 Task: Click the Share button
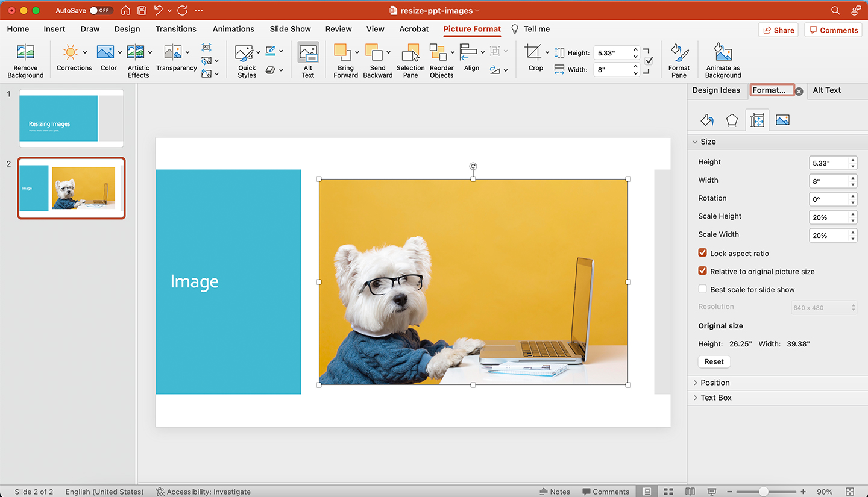778,30
